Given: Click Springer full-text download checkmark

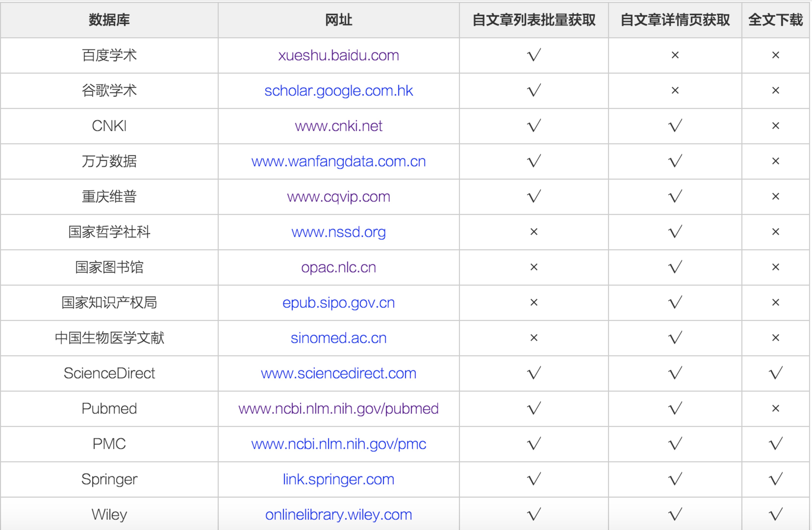Looking at the screenshot, I should coord(775,479).
